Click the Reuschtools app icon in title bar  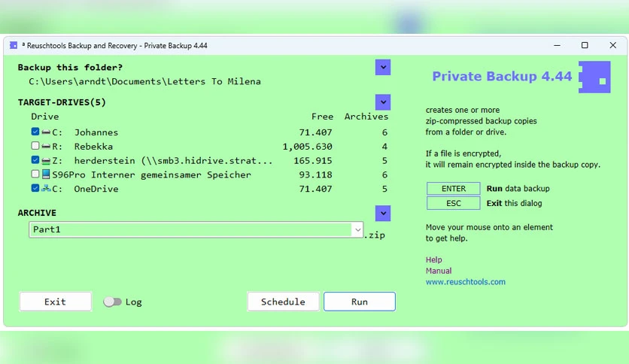pyautogui.click(x=14, y=45)
